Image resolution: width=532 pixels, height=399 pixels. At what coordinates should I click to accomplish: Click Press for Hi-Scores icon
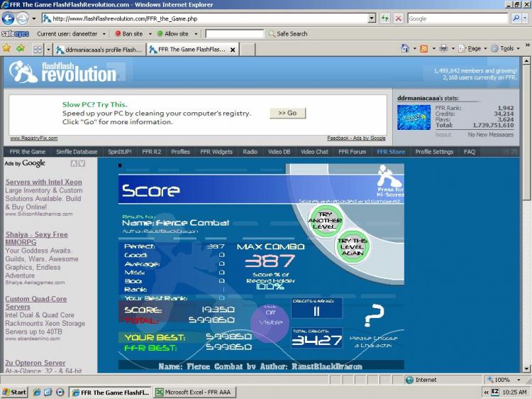pos(390,182)
